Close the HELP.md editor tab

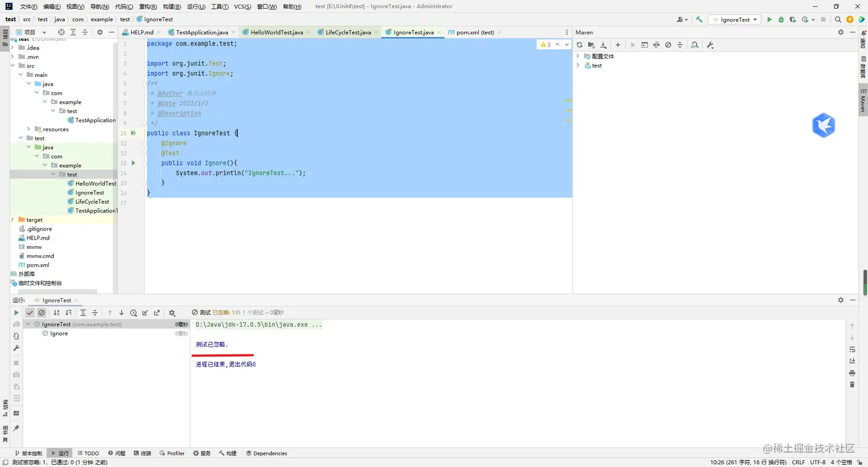click(158, 32)
